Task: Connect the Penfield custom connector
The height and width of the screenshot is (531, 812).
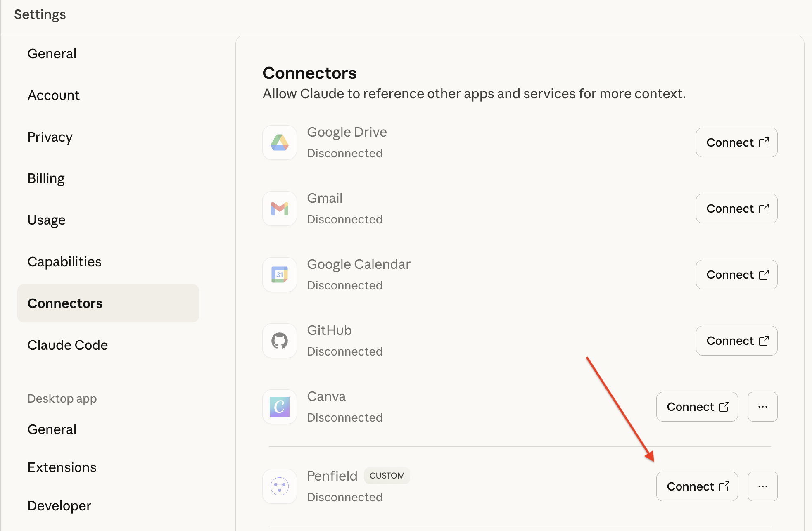Action: (x=697, y=486)
